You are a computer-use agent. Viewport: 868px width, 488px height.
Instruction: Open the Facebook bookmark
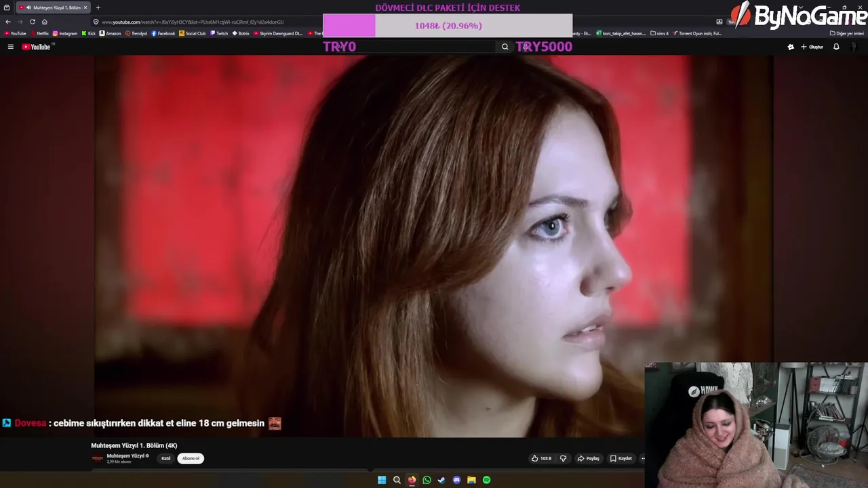point(163,33)
